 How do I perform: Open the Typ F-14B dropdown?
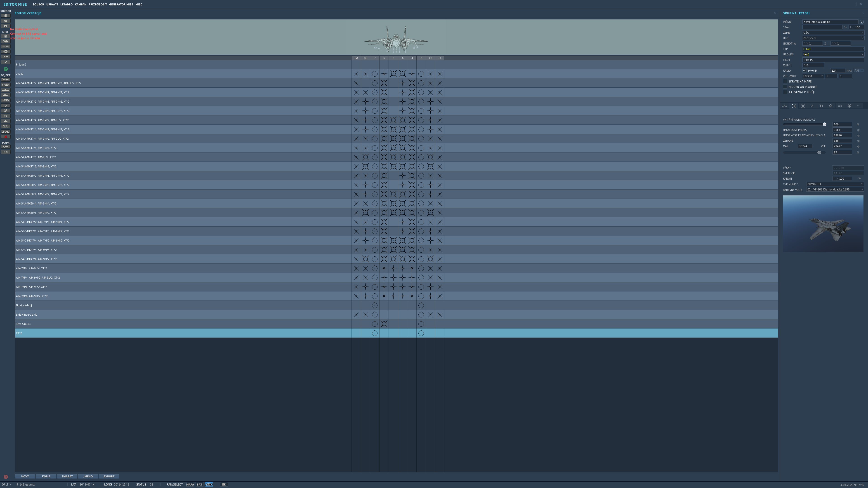pyautogui.click(x=833, y=49)
